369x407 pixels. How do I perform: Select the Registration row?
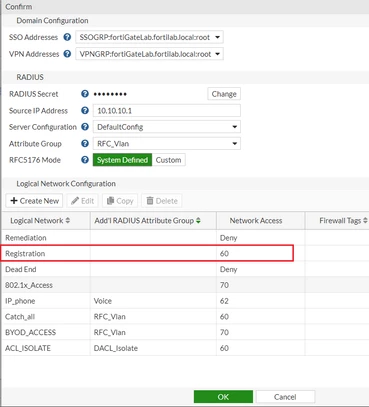[185, 253]
